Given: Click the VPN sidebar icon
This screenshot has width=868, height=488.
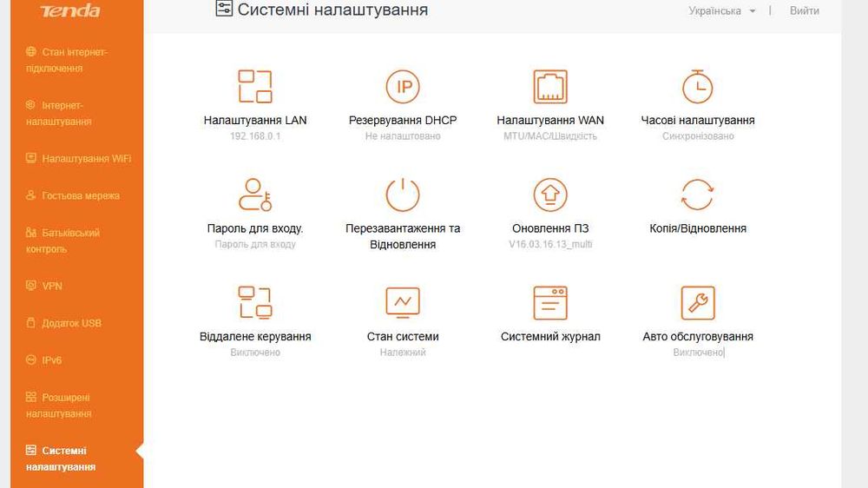Looking at the screenshot, I should pyautogui.click(x=31, y=286).
